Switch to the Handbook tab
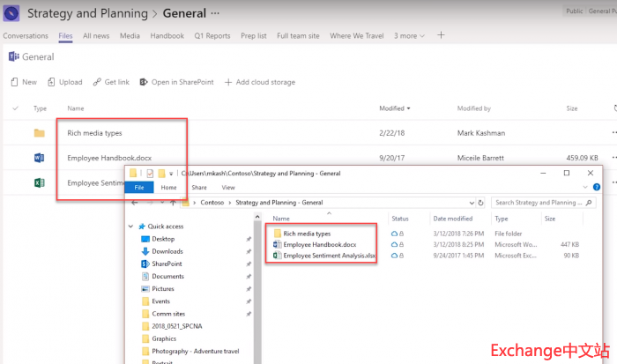This screenshot has height=364, width=617. 167,36
